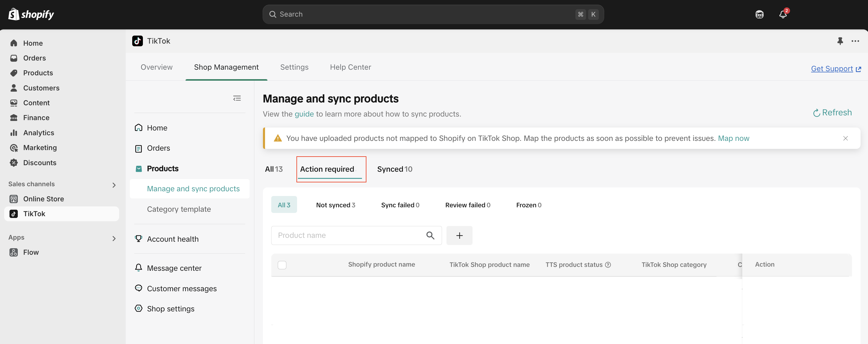Pin the TikTok app
868x344 pixels.
pyautogui.click(x=840, y=41)
